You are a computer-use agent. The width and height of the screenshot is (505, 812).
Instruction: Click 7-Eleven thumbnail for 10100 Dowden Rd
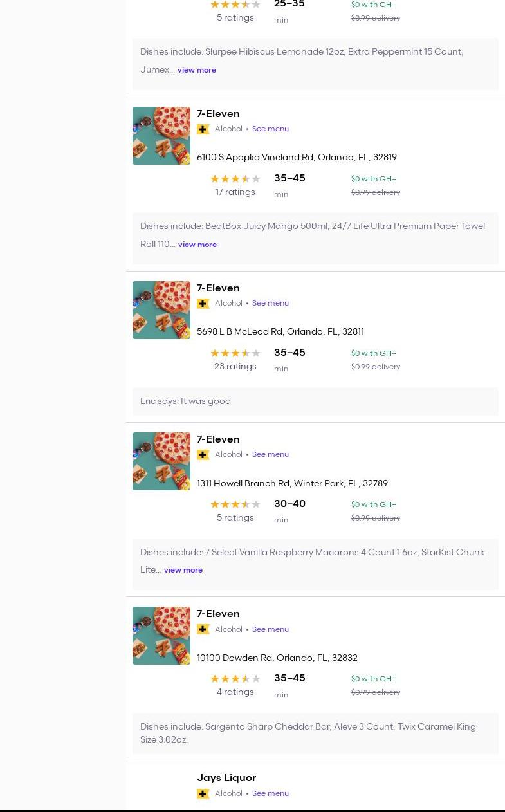(161, 636)
